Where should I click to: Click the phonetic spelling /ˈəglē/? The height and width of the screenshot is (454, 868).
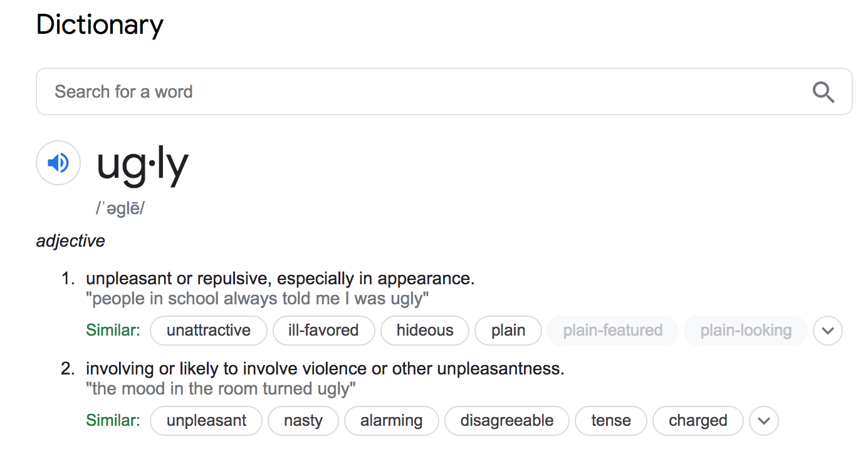(120, 209)
